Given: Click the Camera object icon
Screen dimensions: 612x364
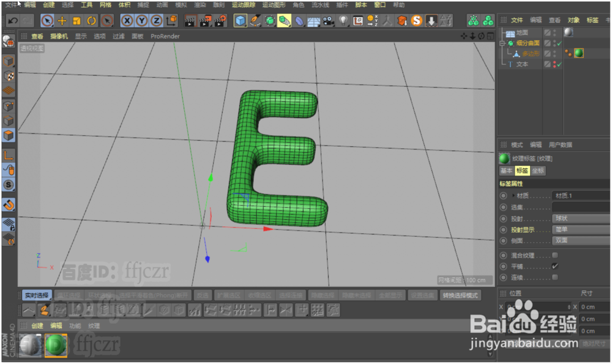Looking at the screenshot, I should click(x=328, y=21).
